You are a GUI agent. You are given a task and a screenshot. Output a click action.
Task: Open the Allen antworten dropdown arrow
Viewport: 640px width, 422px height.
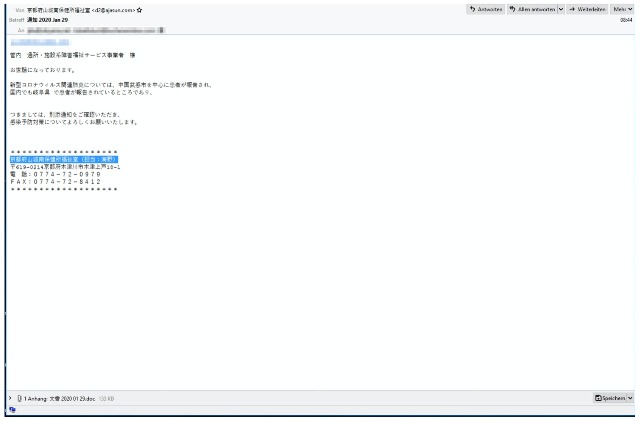(x=561, y=9)
